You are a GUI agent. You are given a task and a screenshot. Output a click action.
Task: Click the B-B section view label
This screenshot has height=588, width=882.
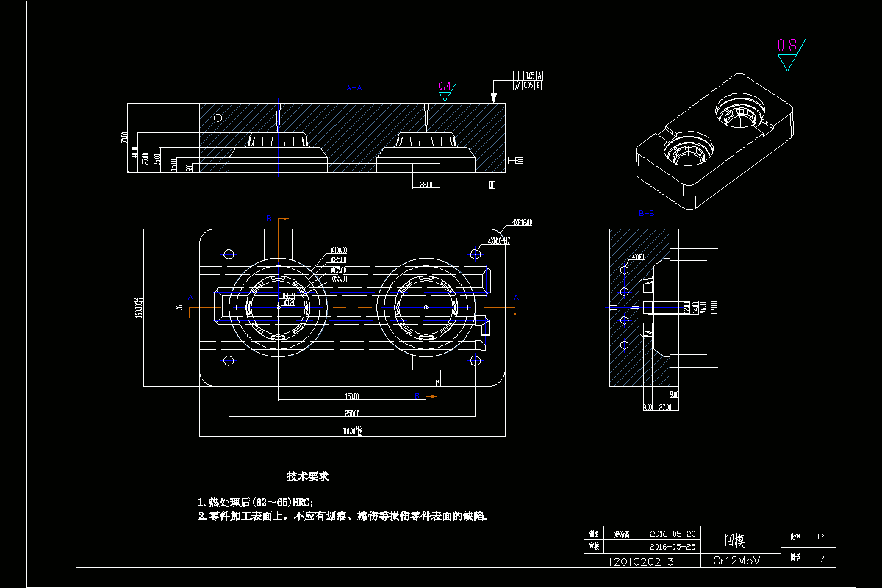tap(647, 213)
